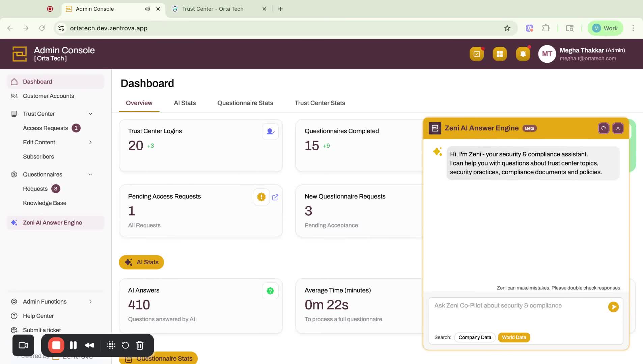The height and width of the screenshot is (364, 643).
Task: Collapse the Trust Center sidebar section
Action: click(x=90, y=114)
